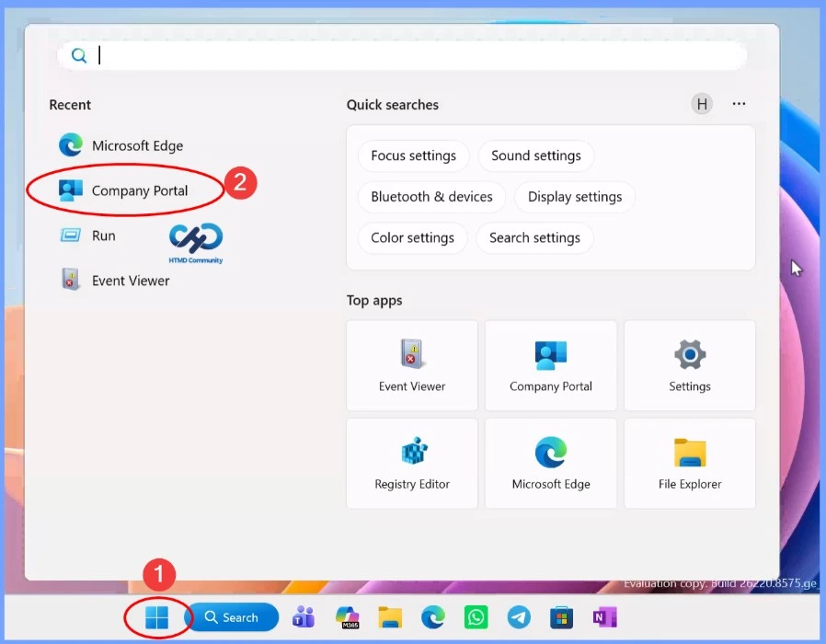Open WhatsApp from the taskbar
This screenshot has width=826, height=644.
click(476, 617)
